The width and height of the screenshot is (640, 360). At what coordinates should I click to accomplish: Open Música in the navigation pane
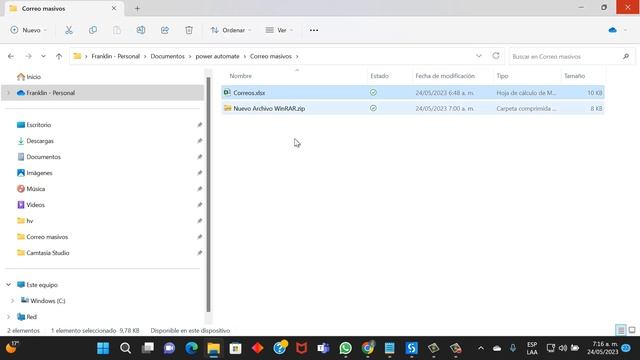pyautogui.click(x=31, y=189)
